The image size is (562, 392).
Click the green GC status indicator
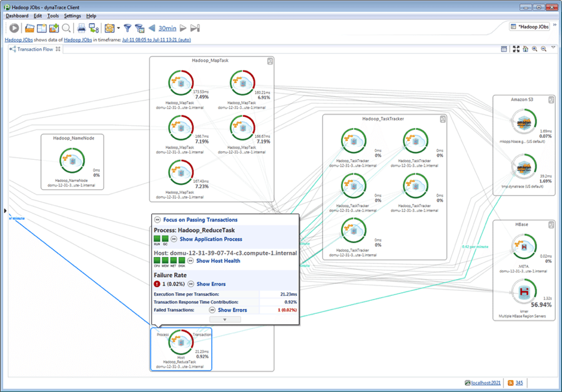(165, 238)
